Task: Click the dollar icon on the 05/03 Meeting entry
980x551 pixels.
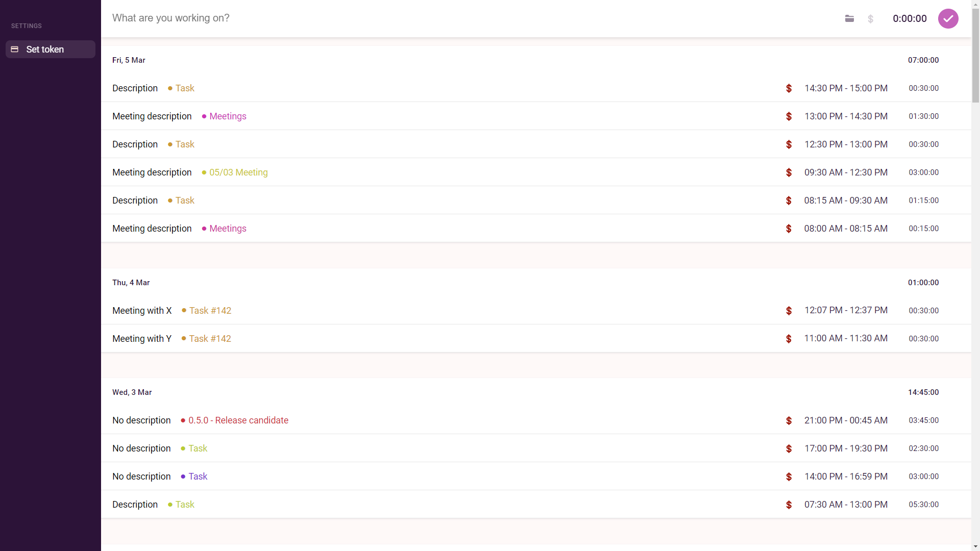Action: pyautogui.click(x=789, y=172)
